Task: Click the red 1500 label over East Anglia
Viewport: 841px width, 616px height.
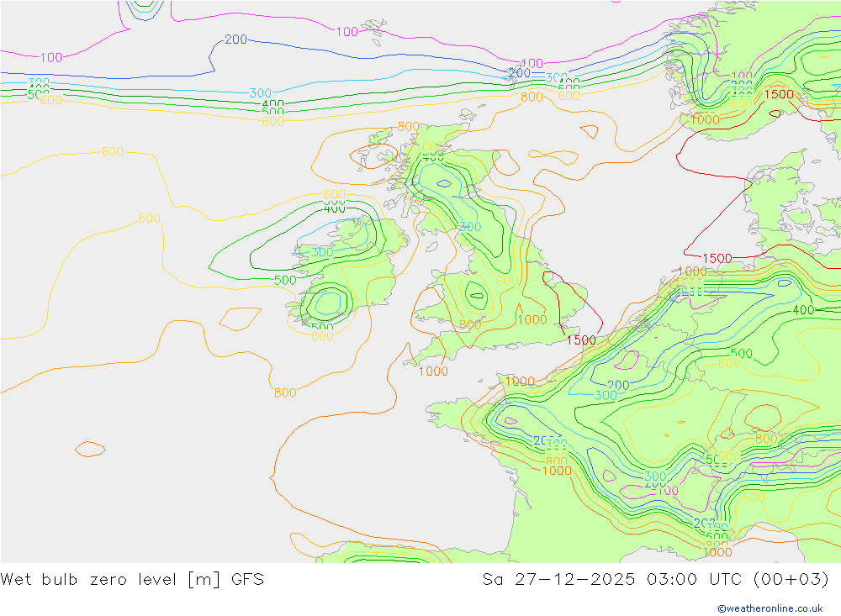Action: [x=581, y=340]
